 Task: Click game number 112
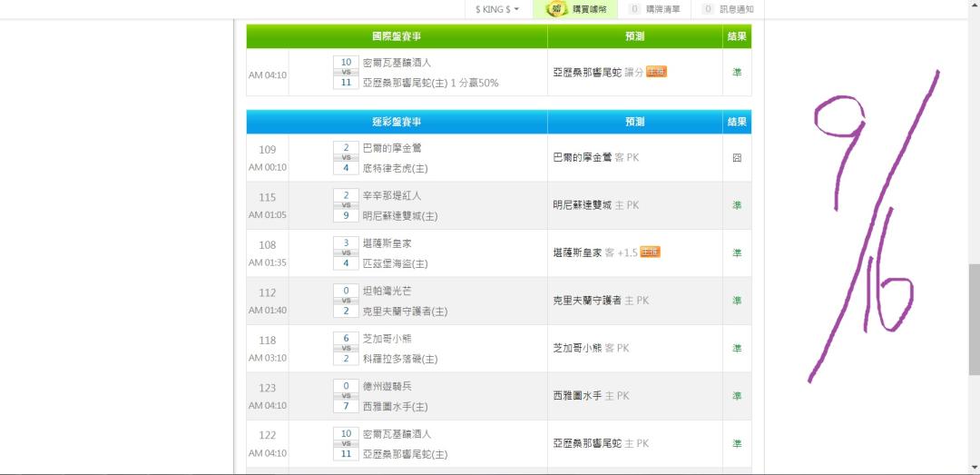click(268, 292)
